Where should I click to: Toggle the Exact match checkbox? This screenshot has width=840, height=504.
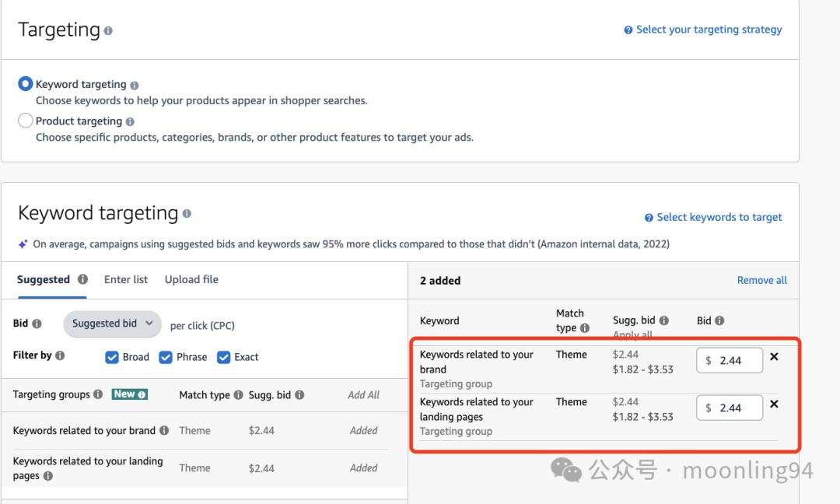224,357
